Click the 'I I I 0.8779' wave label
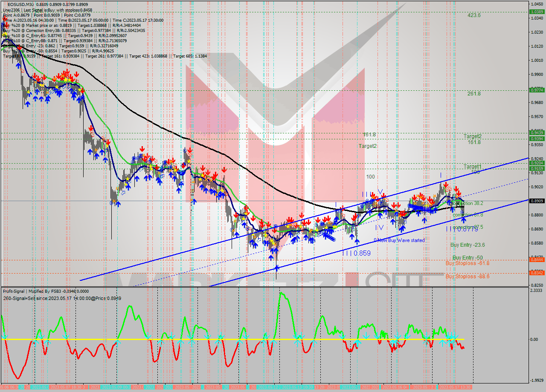Screen dimensions: 546x392 (462, 229)
